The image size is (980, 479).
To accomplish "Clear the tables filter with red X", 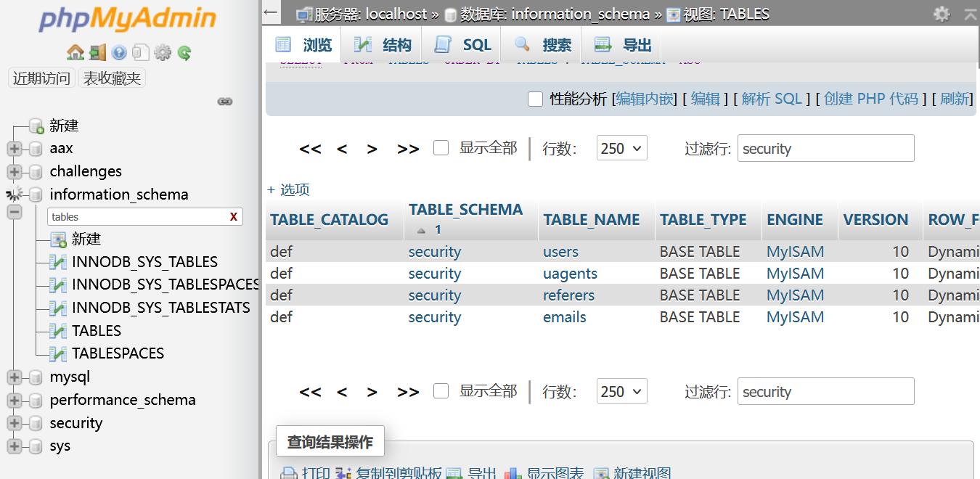I will [x=234, y=216].
